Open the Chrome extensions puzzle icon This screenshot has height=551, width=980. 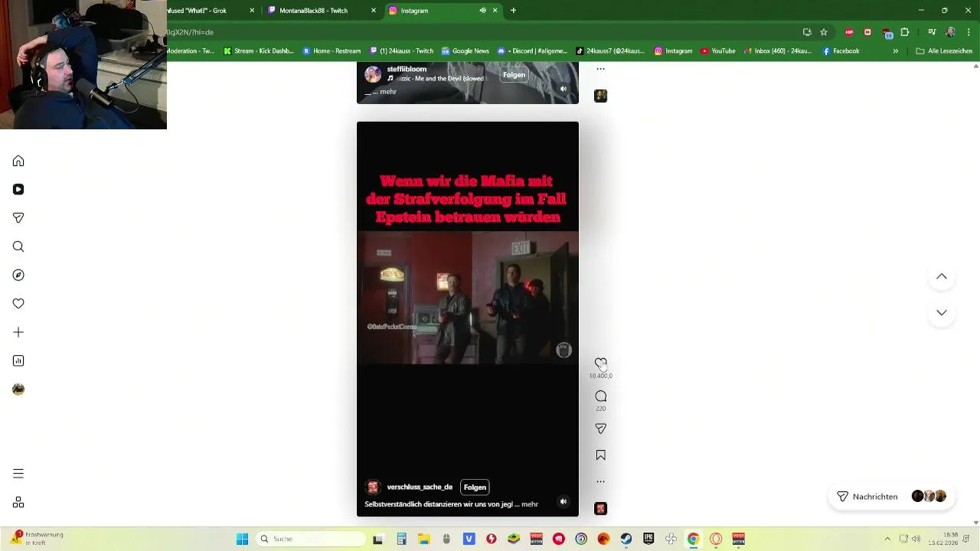coord(905,32)
